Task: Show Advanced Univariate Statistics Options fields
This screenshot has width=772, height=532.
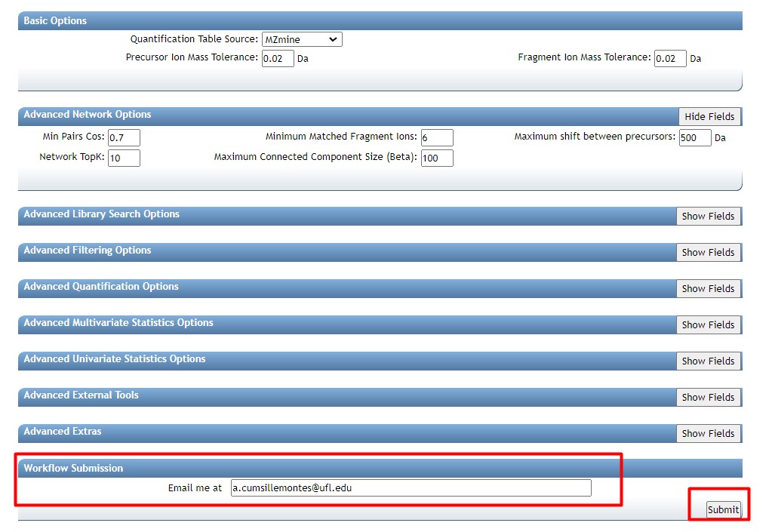Action: [708, 361]
